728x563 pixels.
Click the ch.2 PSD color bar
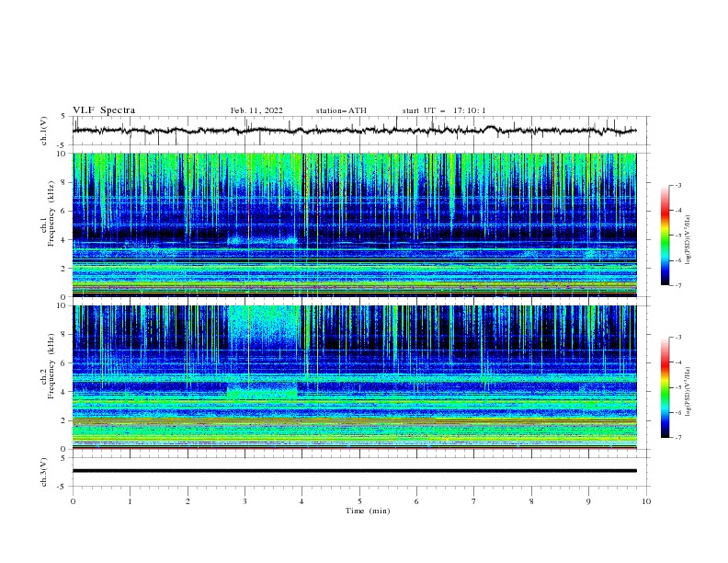pos(665,387)
